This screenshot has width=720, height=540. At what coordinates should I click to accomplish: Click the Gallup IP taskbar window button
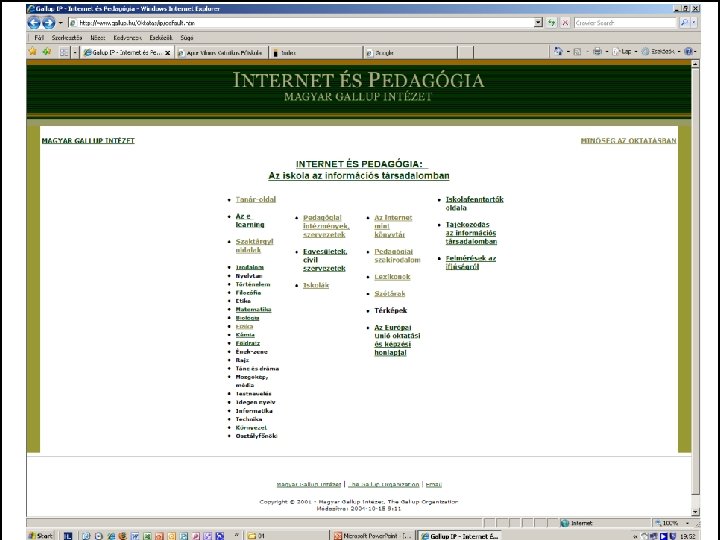point(461,535)
